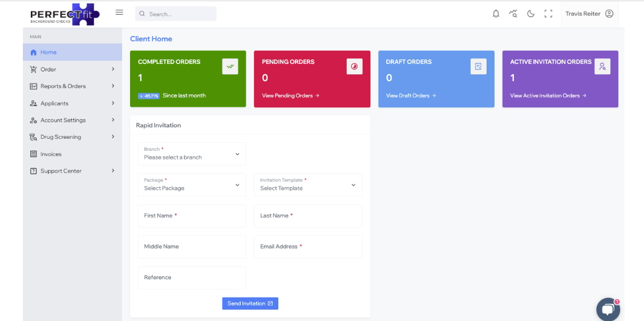Screen dimensions: 644x321
Task: Select Order menu item
Action: point(72,70)
